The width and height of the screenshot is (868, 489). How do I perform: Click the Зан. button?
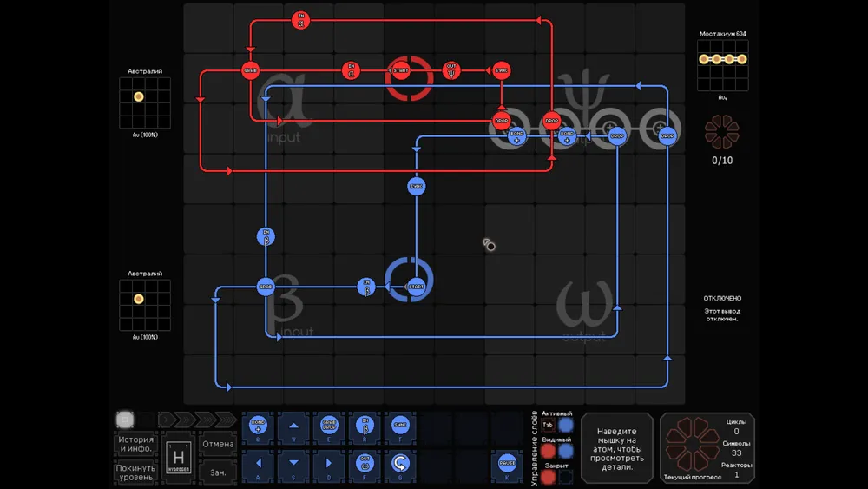pyautogui.click(x=218, y=472)
